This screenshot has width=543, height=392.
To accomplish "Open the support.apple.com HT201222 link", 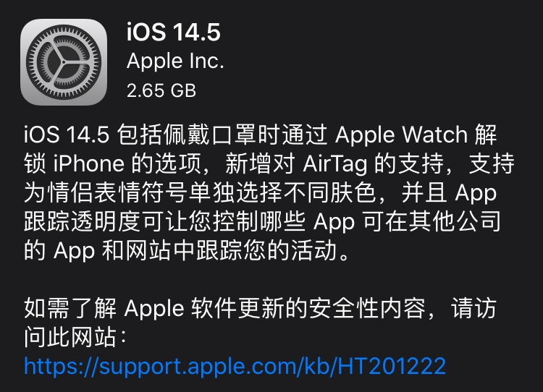I will (x=235, y=366).
